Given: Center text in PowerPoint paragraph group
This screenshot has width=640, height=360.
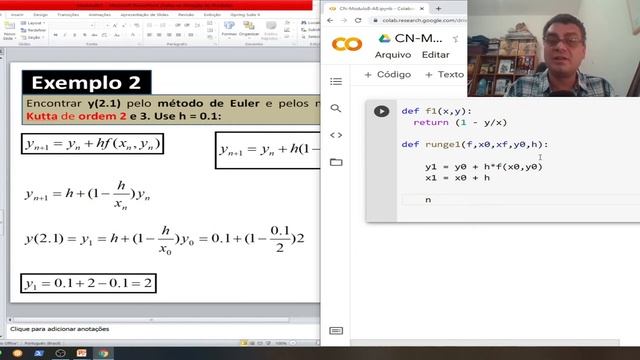Looking at the screenshot, I should (x=159, y=36).
